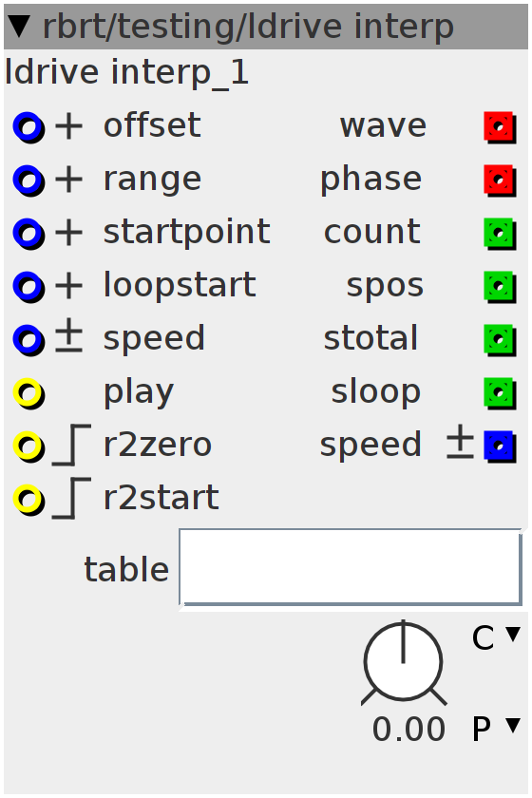This screenshot has height=798, width=532.
Task: Click the green stotal outlet port
Action: [500, 340]
